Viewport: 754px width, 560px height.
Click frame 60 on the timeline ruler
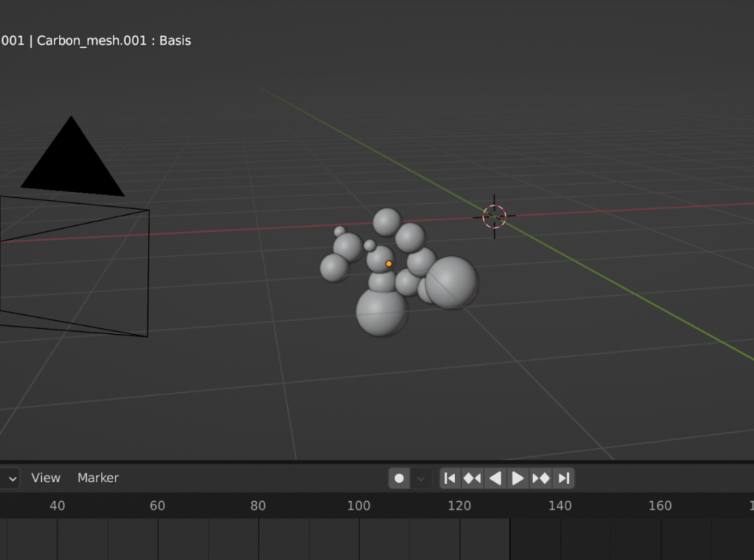click(158, 506)
